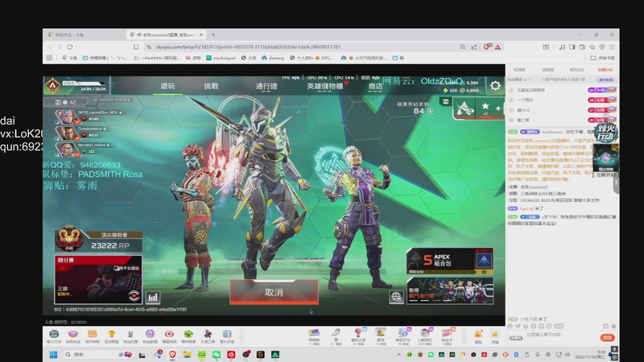
Task: Open trophy activity icon in gift bar
Action: point(111,336)
